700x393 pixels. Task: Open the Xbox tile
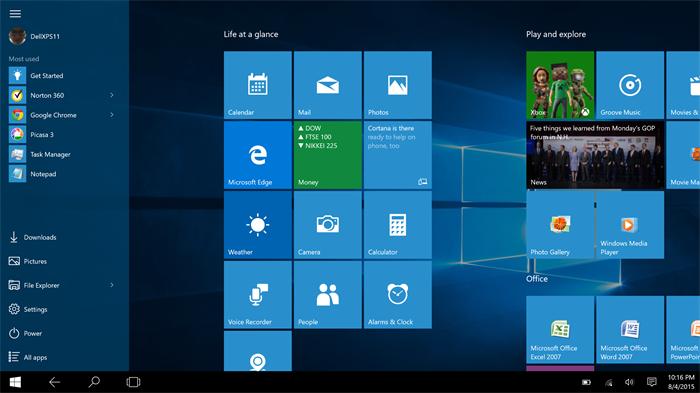(560, 85)
